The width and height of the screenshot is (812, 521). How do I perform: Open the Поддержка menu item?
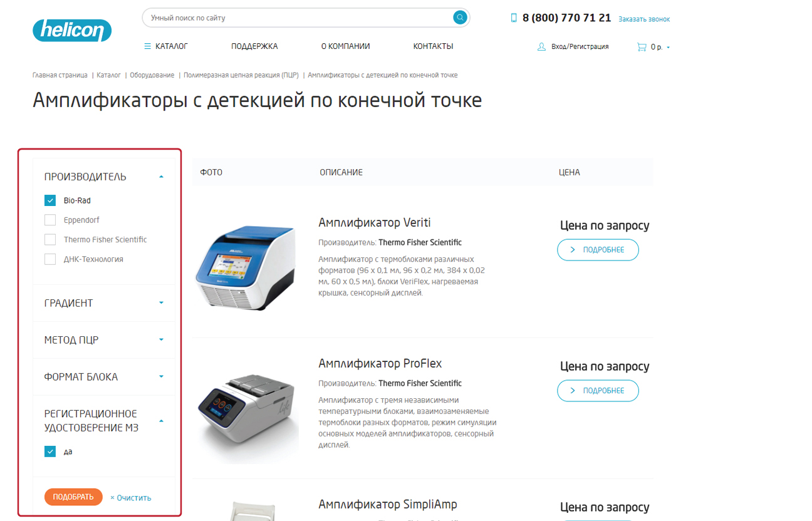point(254,46)
